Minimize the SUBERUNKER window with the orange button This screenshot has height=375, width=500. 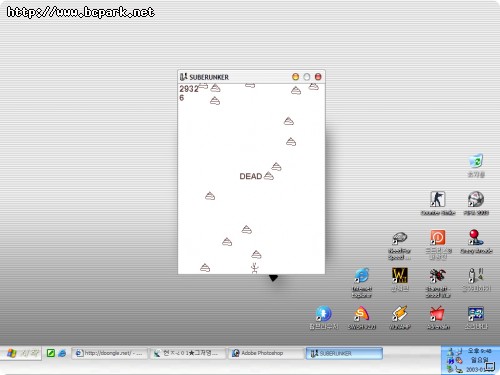pos(295,77)
